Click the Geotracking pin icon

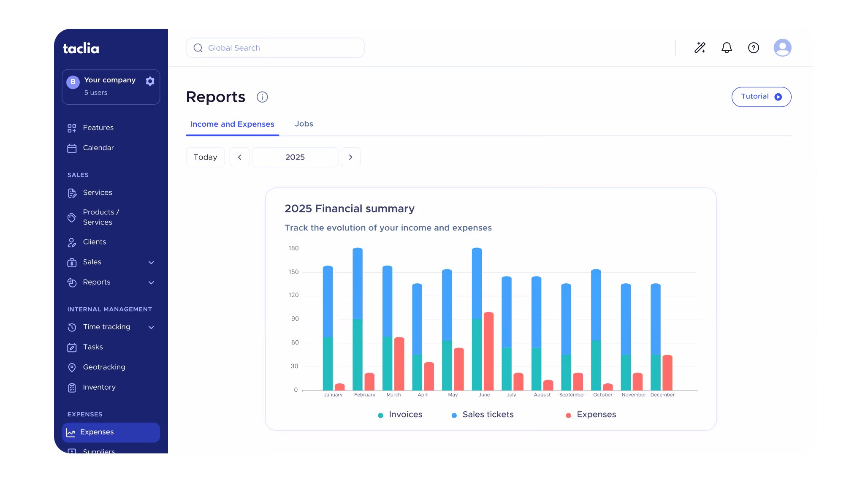[72, 367]
